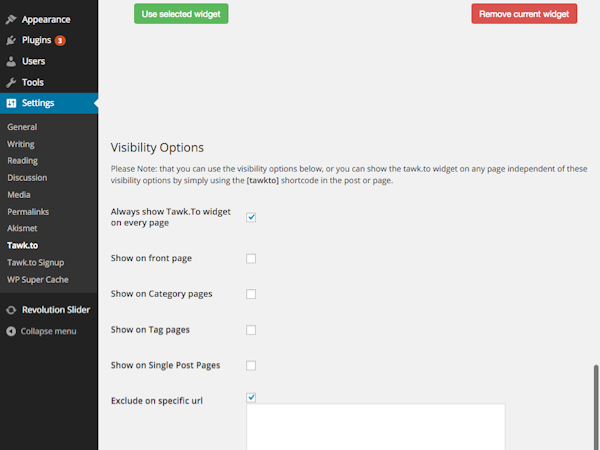Image resolution: width=600 pixels, height=450 pixels.
Task: Click the Appearance paintbrush icon
Action: [x=11, y=18]
